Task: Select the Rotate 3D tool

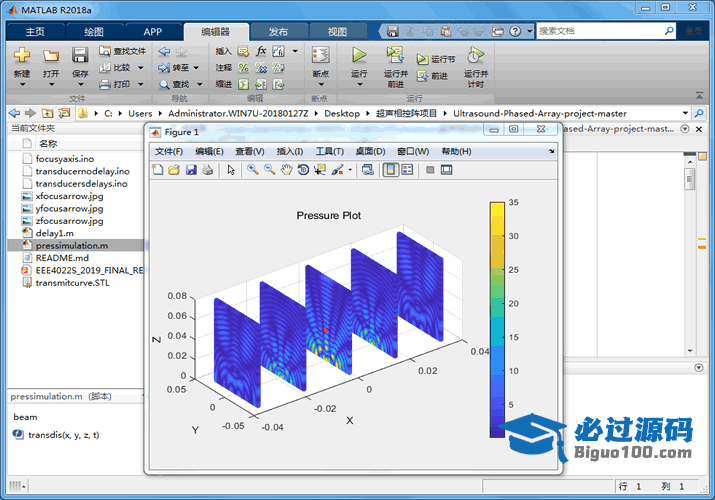Action: tap(303, 170)
